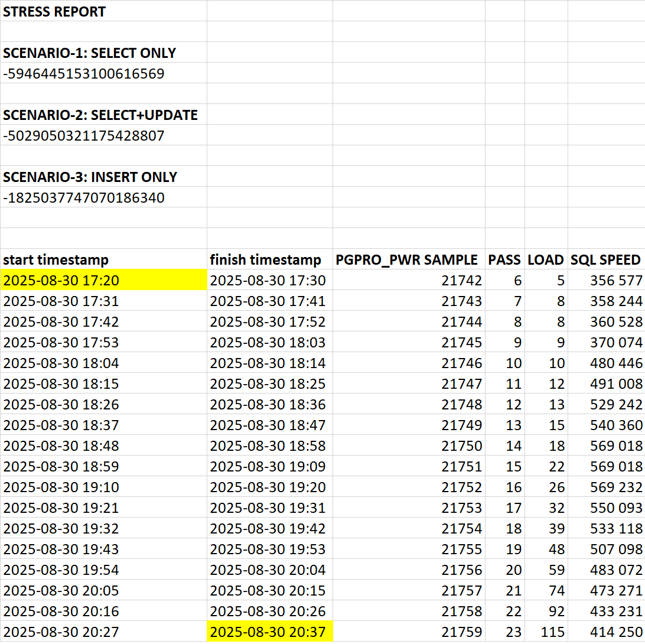Viewport: 645px width, 644px height.
Task: Click finish timestamp 2025-08-30 18:47
Action: click(270, 425)
